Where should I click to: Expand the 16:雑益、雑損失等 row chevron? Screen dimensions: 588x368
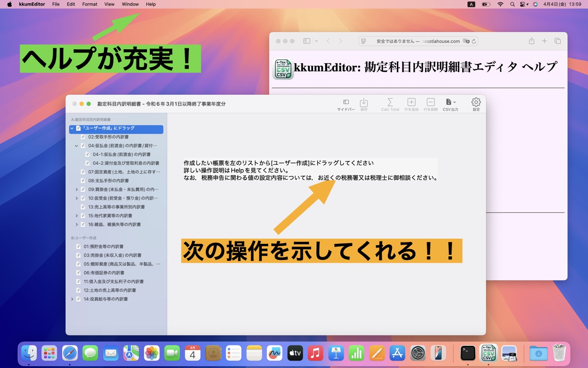[x=77, y=224]
